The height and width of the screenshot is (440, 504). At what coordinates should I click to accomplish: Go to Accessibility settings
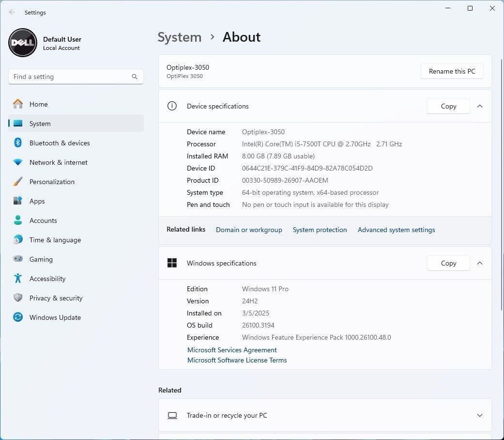76,279
